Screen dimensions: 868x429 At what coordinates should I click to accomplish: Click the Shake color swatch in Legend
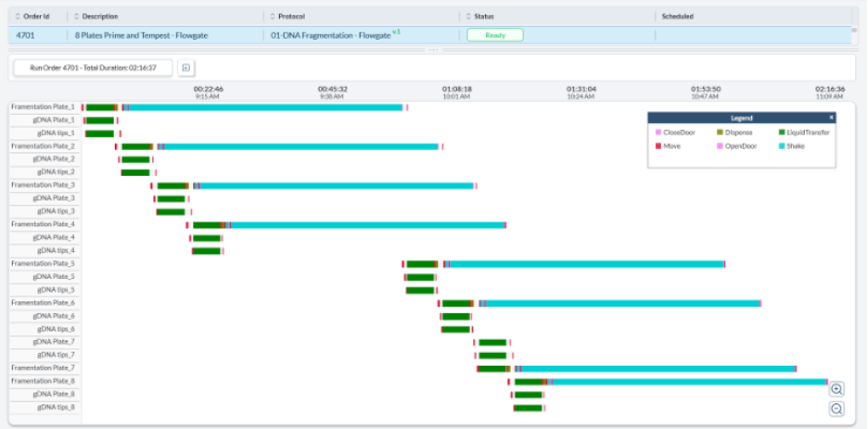[782, 146]
